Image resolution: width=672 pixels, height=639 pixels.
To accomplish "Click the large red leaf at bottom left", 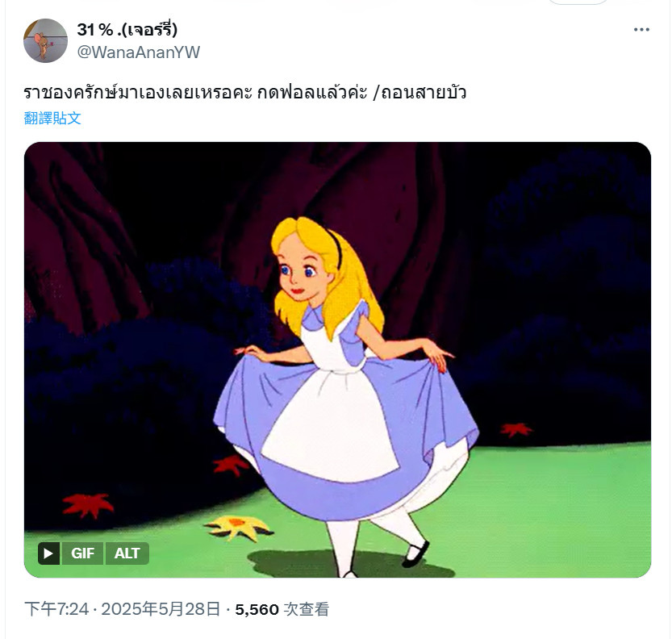I will tap(88, 505).
